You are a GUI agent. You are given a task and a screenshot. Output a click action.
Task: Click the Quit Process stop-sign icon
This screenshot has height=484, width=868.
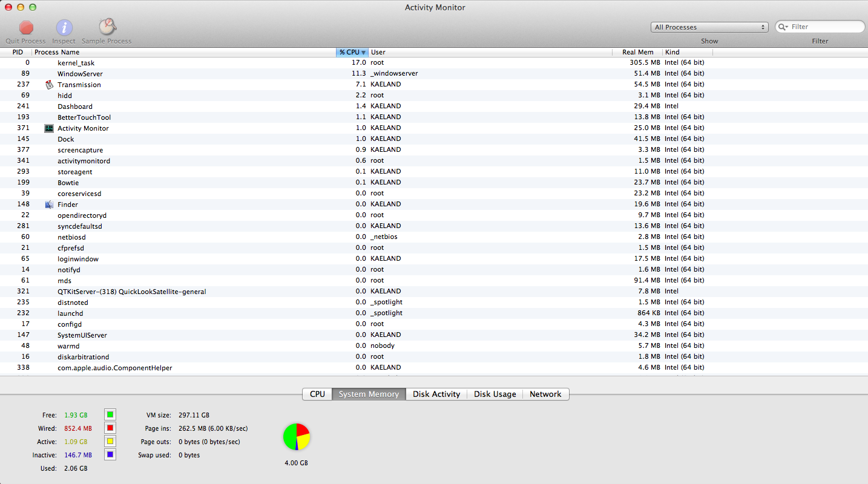point(26,28)
